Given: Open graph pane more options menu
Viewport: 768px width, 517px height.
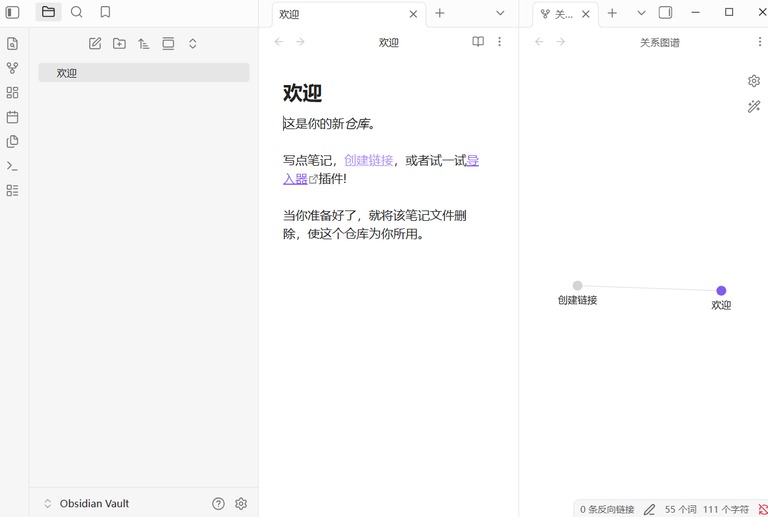Looking at the screenshot, I should tap(760, 42).
